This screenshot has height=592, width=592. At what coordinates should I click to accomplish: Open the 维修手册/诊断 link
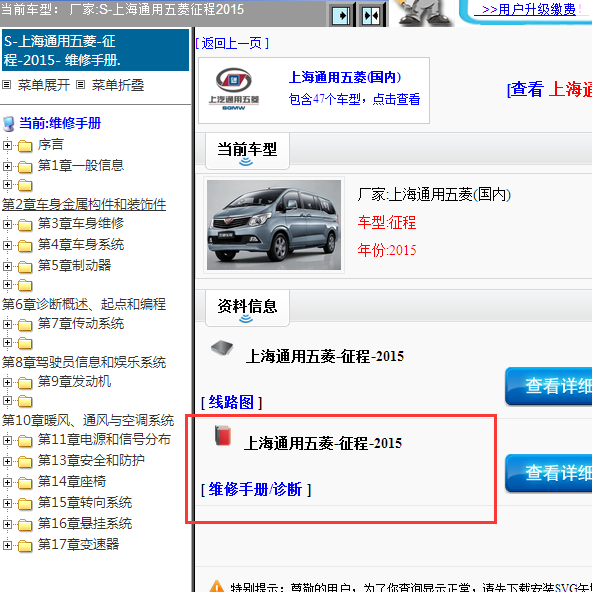point(256,490)
